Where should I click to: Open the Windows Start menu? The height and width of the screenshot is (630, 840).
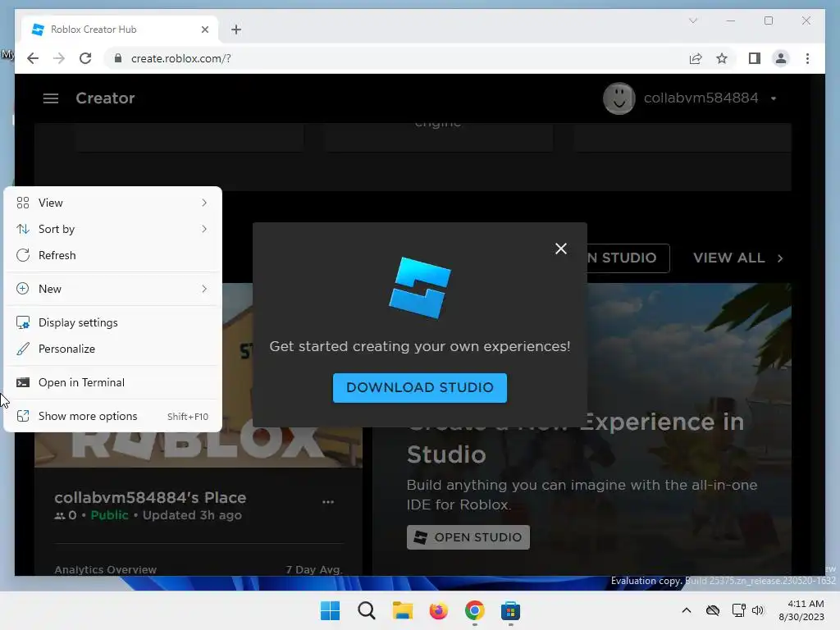(330, 610)
